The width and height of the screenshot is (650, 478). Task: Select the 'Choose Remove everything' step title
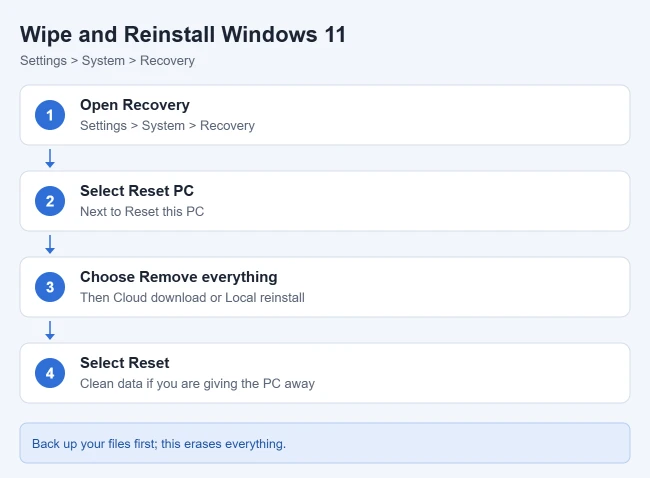click(x=179, y=277)
